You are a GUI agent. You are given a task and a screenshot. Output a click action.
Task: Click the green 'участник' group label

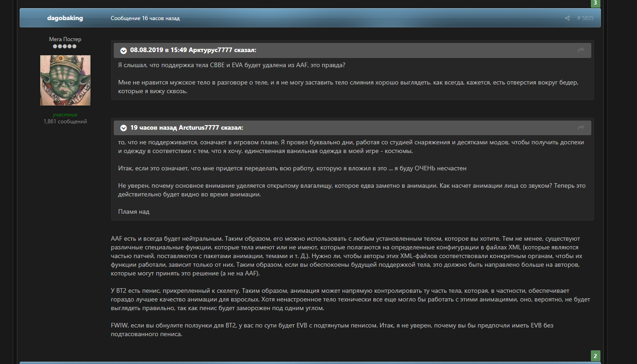click(65, 115)
